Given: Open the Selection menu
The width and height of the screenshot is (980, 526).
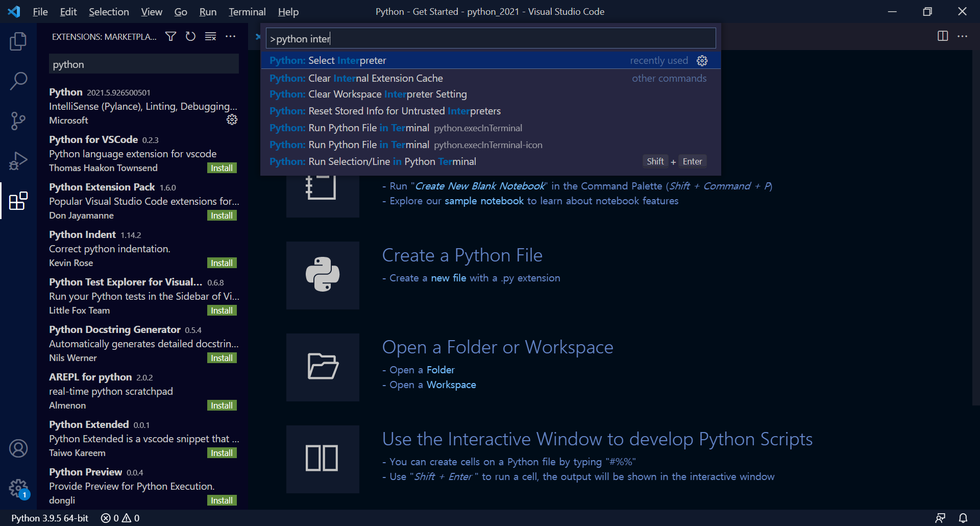Looking at the screenshot, I should click(x=109, y=12).
